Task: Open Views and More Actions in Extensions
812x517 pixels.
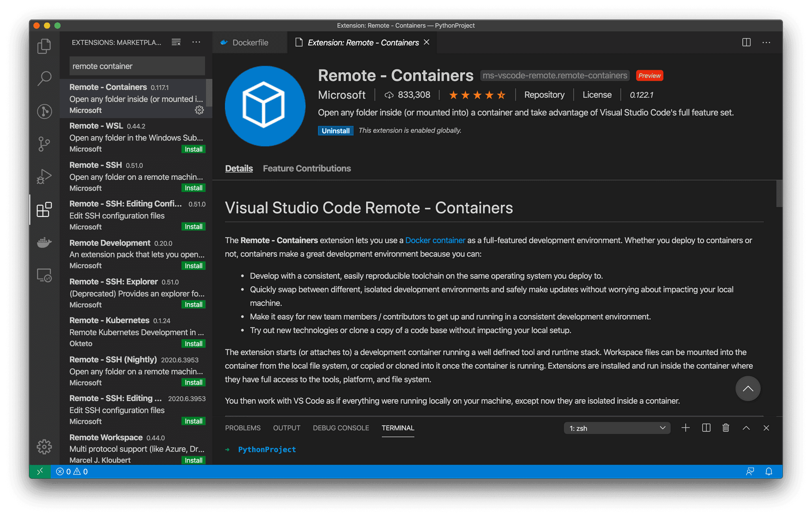Action: [197, 42]
